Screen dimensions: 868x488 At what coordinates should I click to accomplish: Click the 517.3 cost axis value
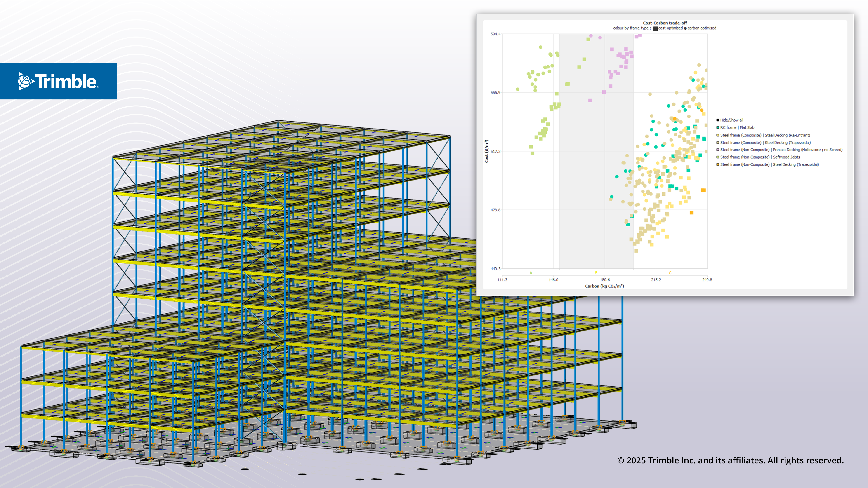click(x=495, y=152)
